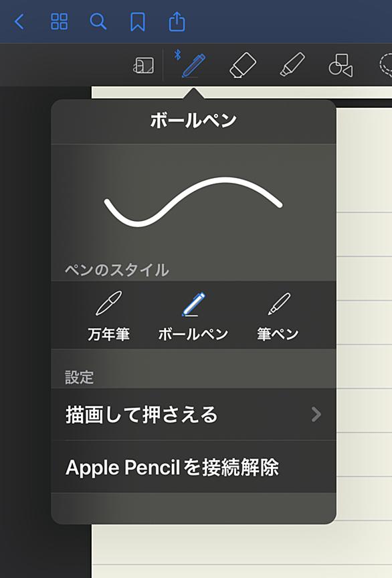392x578 pixels.
Task: Toggle the zoom window tool
Action: pos(144,66)
